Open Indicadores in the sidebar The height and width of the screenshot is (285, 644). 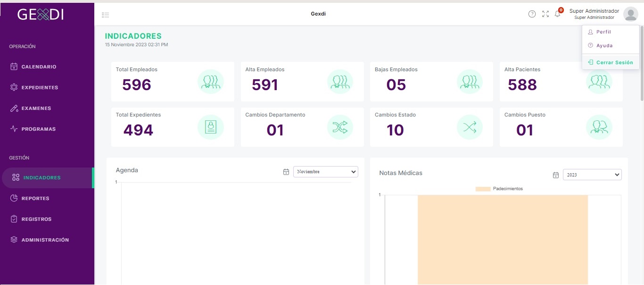coord(47,178)
